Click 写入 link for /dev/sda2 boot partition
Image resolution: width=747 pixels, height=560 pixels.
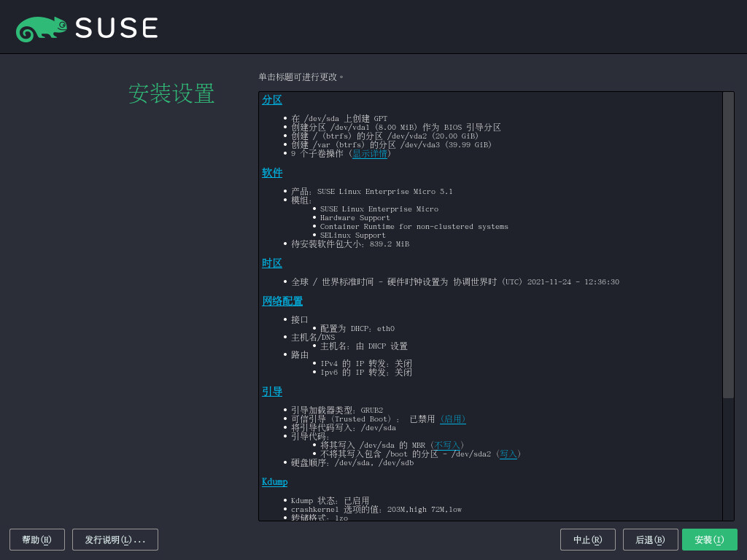coord(508,454)
